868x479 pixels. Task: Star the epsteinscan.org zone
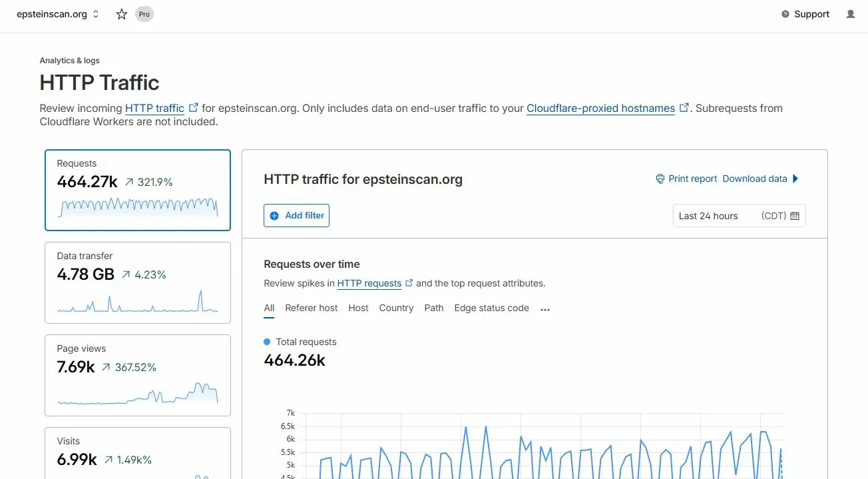click(x=122, y=14)
